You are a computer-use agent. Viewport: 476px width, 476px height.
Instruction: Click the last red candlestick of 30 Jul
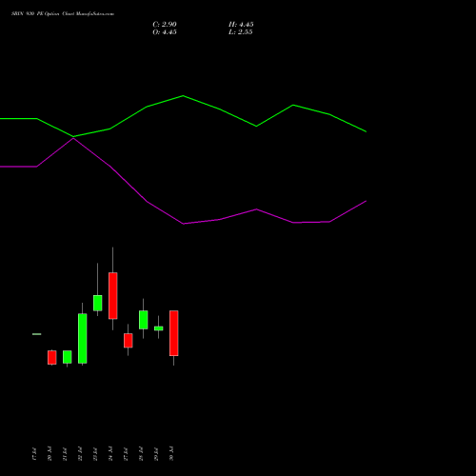tap(174, 333)
